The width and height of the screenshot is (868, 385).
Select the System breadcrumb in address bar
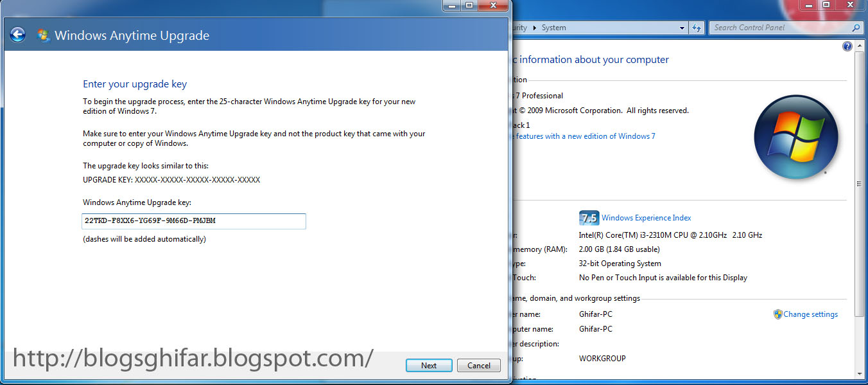click(553, 28)
